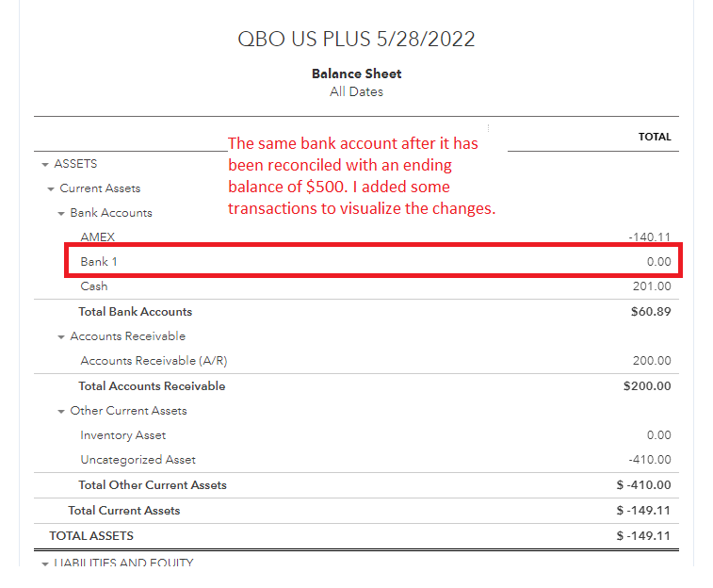713x588 pixels.
Task: Collapse the Other Current Assets group arrow
Action: click(x=61, y=412)
